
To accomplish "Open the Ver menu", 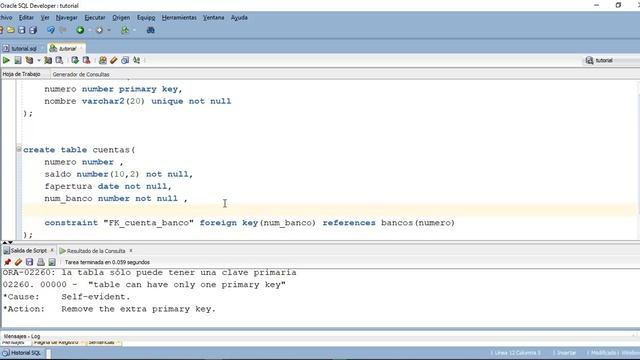I will pyautogui.click(x=45, y=18).
